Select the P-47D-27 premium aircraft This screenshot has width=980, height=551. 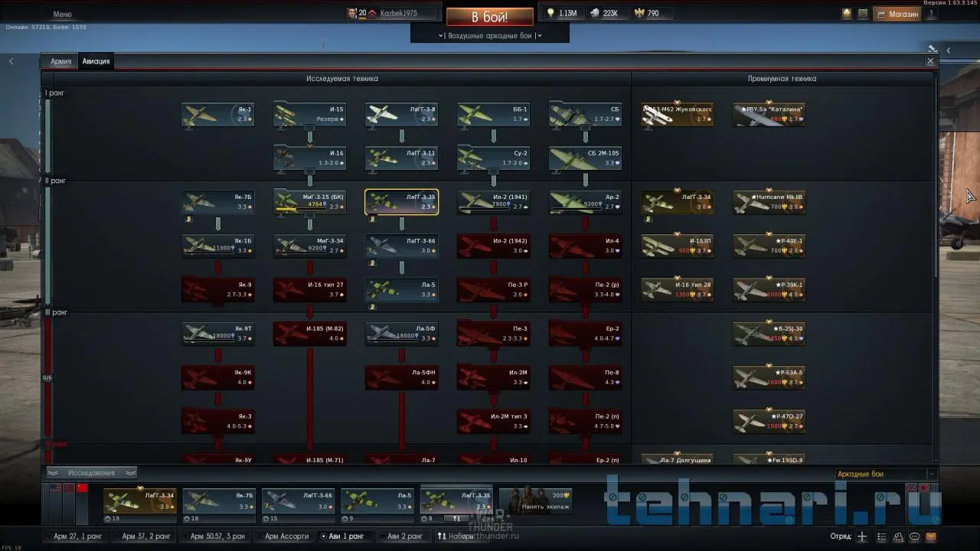[769, 420]
